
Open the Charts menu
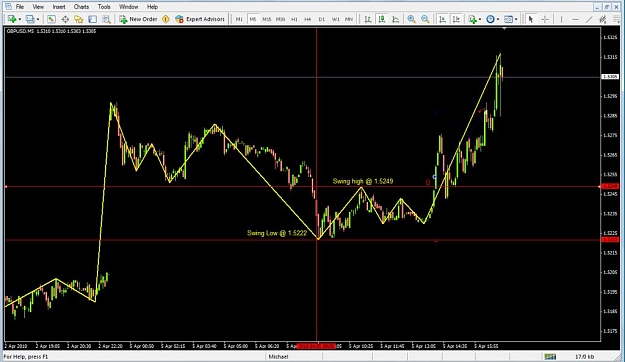(81, 7)
